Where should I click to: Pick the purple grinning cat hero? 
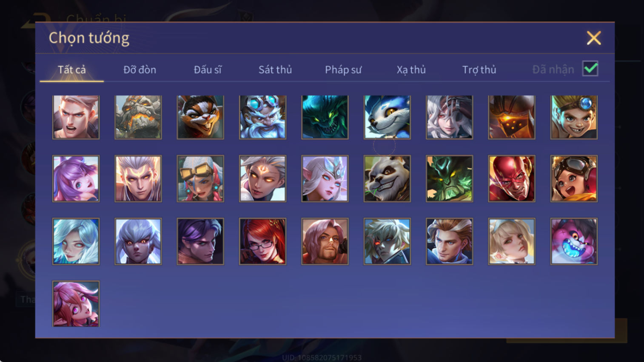[574, 241]
